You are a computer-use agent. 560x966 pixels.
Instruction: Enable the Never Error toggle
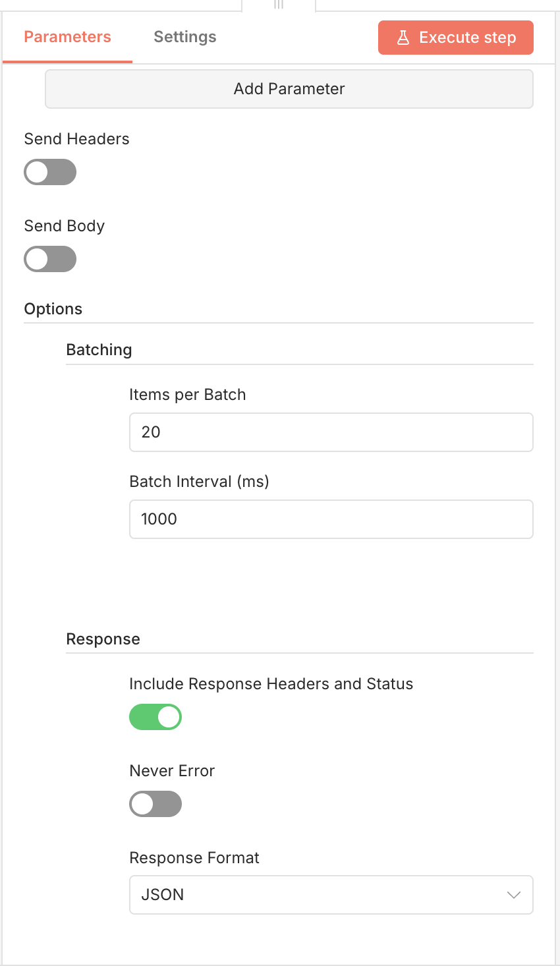[x=155, y=804]
